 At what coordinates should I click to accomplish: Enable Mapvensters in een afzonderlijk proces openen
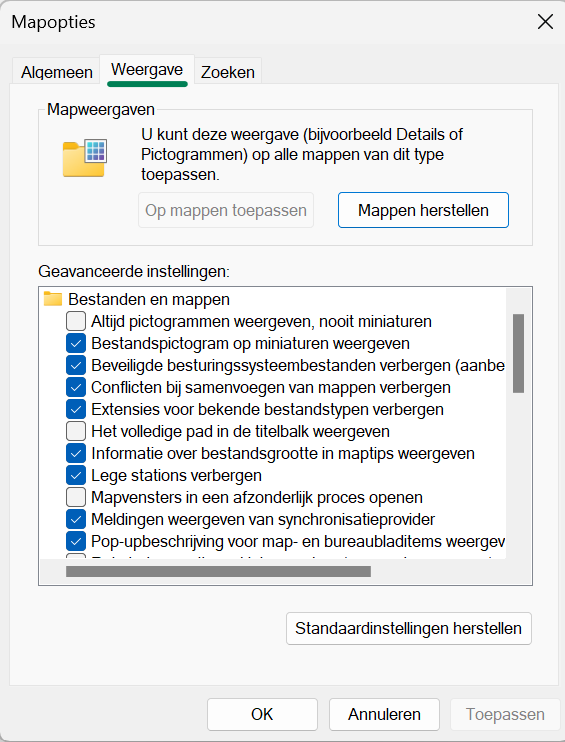coord(76,497)
